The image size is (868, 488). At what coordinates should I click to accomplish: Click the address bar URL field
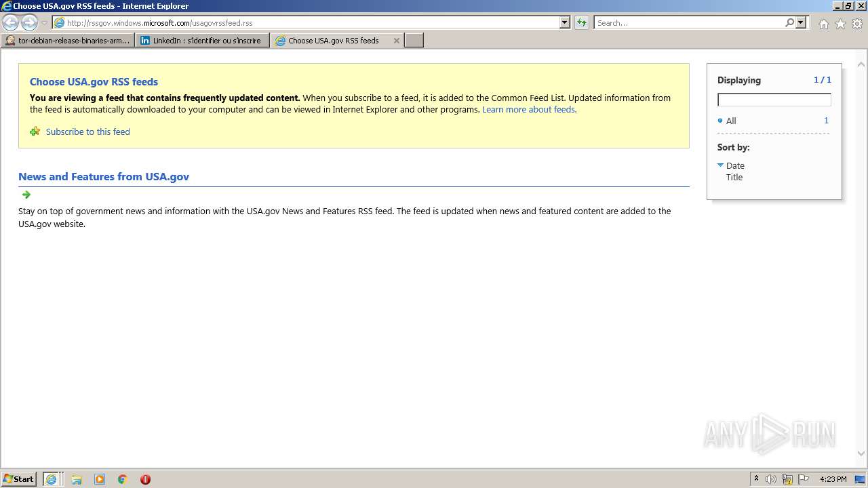coord(305,22)
